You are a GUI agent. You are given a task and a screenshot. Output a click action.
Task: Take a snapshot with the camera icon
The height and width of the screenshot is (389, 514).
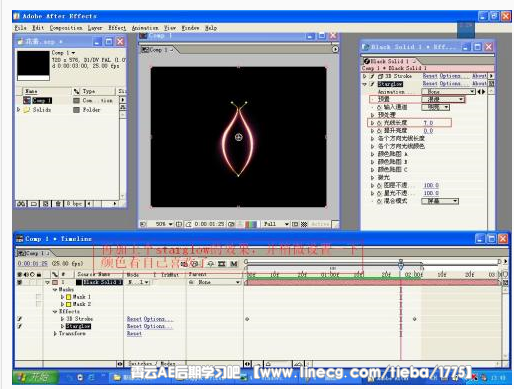tap(231, 224)
